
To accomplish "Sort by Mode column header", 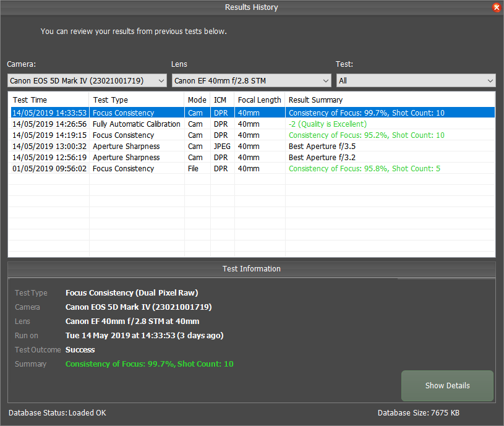I will (x=197, y=100).
